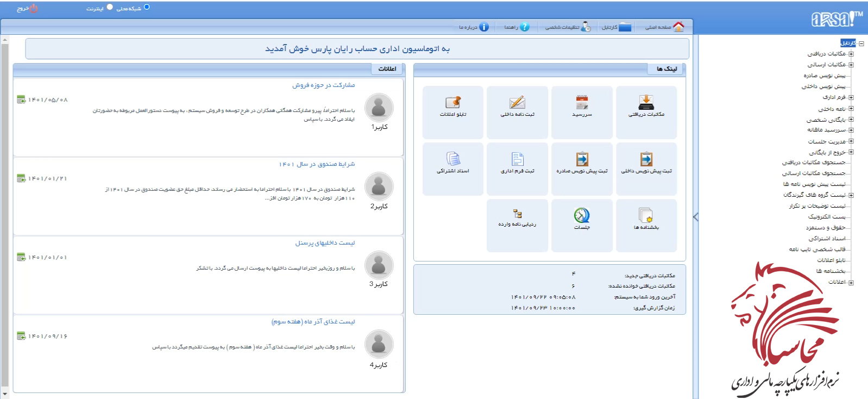The image size is (868, 399).
Task: Open لیست پیش نویس نامه ها
Action: (x=814, y=184)
